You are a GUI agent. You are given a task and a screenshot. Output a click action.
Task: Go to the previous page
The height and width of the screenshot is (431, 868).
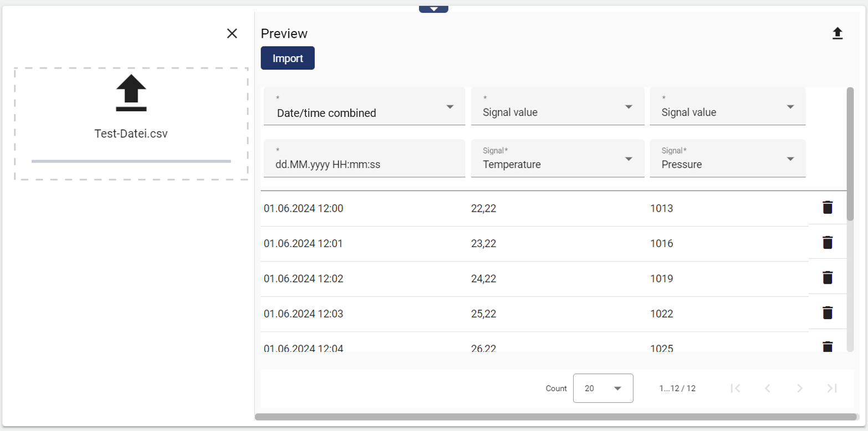(768, 388)
